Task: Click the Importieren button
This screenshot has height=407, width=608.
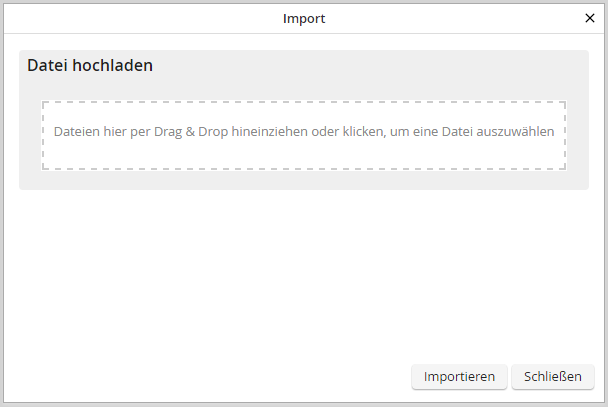Action: (x=459, y=376)
